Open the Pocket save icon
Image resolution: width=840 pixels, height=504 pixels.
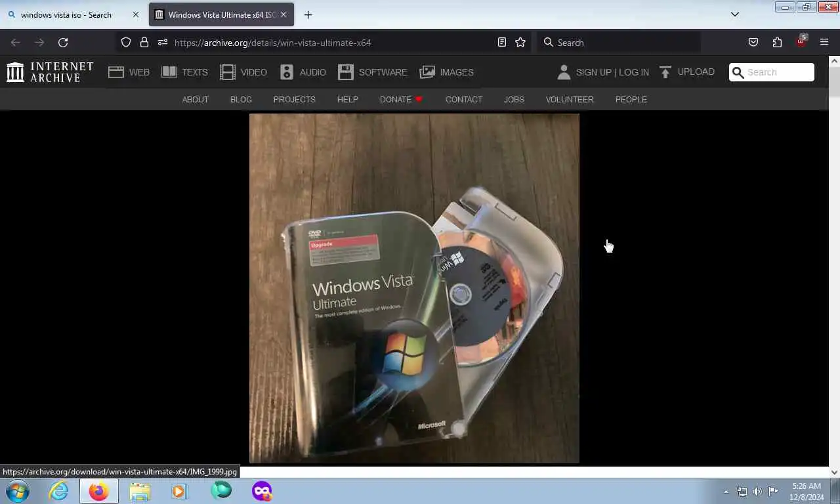(x=753, y=43)
